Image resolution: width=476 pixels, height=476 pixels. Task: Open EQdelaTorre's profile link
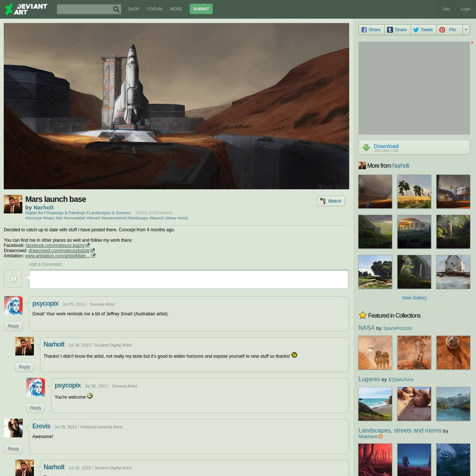click(401, 379)
